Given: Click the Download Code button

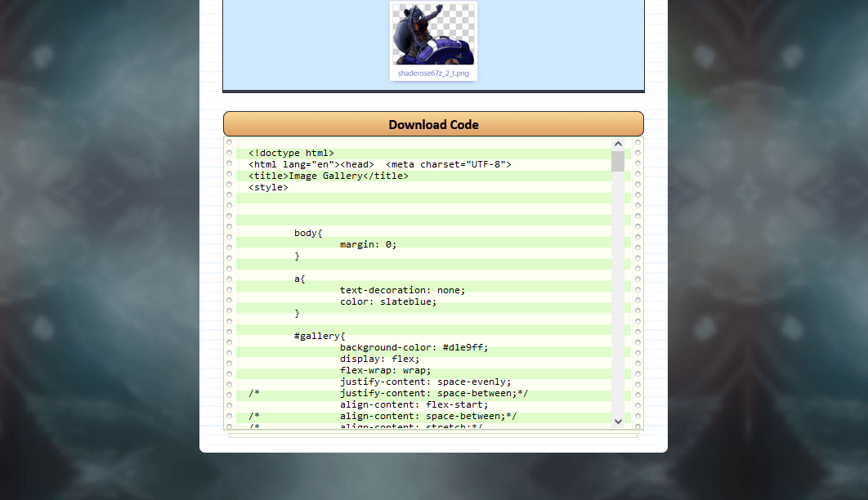Looking at the screenshot, I should [x=433, y=124].
